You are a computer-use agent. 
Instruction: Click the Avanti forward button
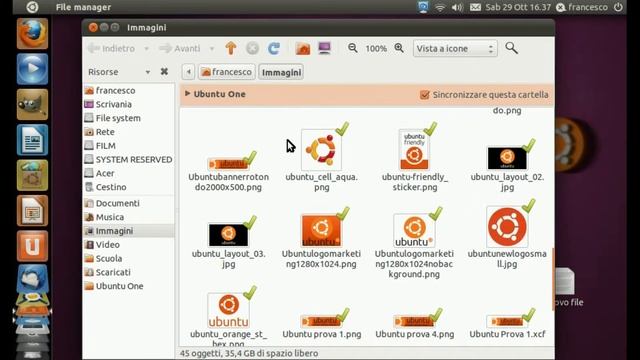click(x=180, y=49)
